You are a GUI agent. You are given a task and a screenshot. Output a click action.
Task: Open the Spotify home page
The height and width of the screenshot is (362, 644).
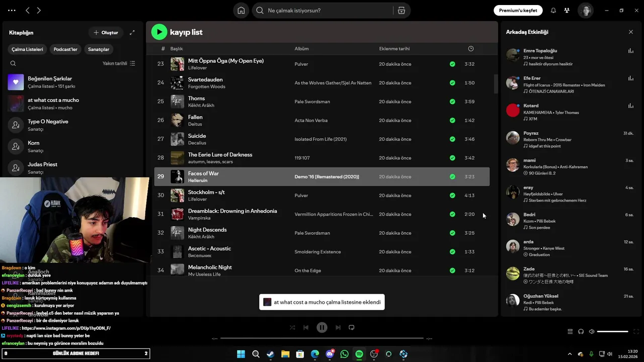[x=241, y=11]
